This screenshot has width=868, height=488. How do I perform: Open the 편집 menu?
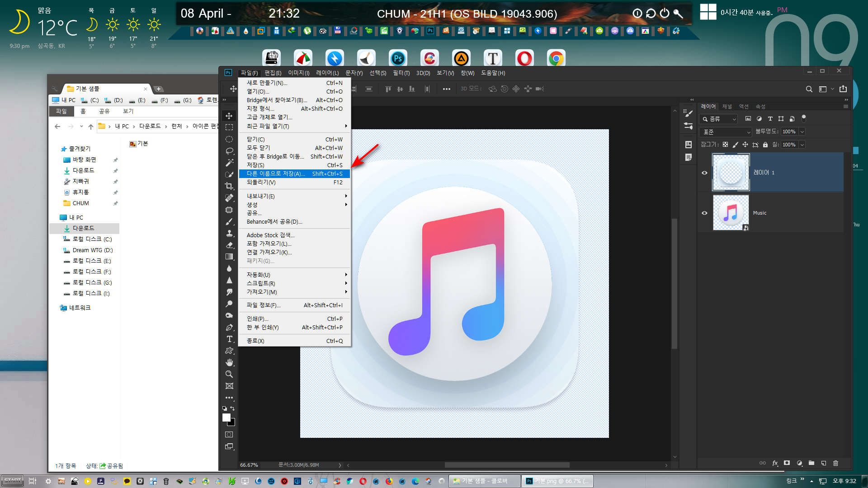click(273, 73)
